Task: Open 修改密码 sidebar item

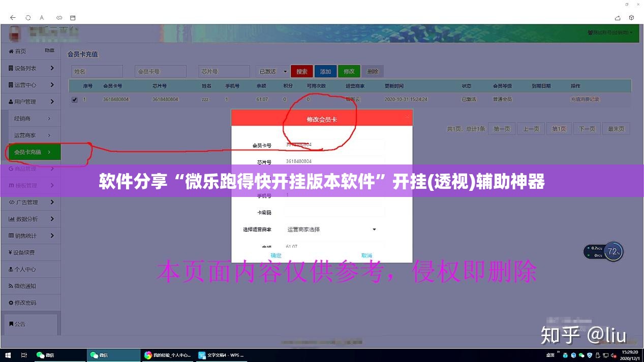Action: point(31,303)
